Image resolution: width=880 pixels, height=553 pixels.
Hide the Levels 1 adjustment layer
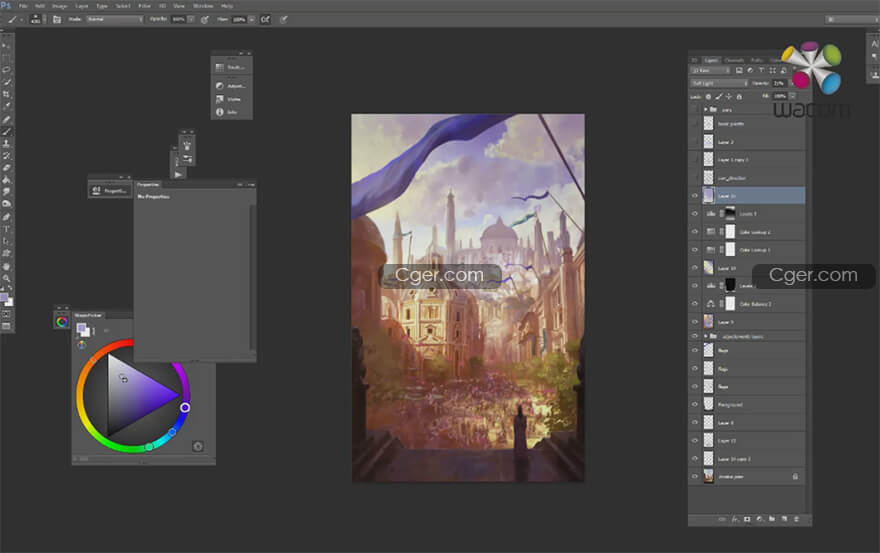pos(695,214)
